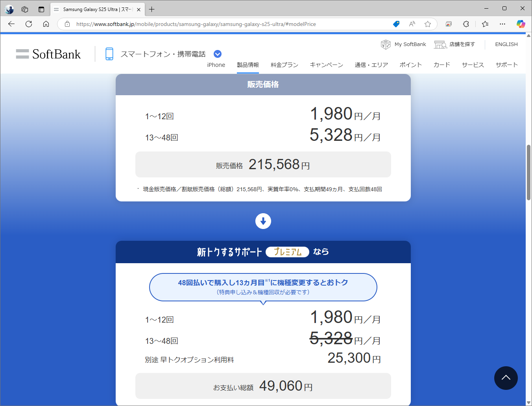Click the circular down-arrow between price sections

point(263,221)
